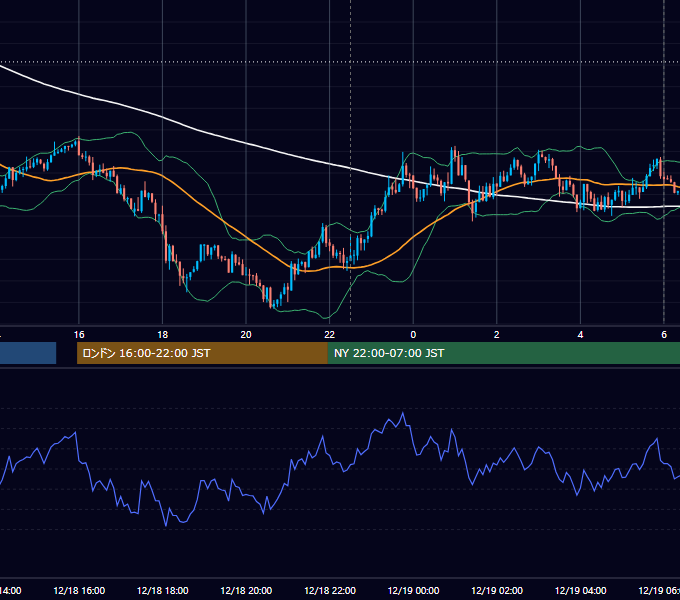Click hour label 16 on upper time axis

click(79, 335)
